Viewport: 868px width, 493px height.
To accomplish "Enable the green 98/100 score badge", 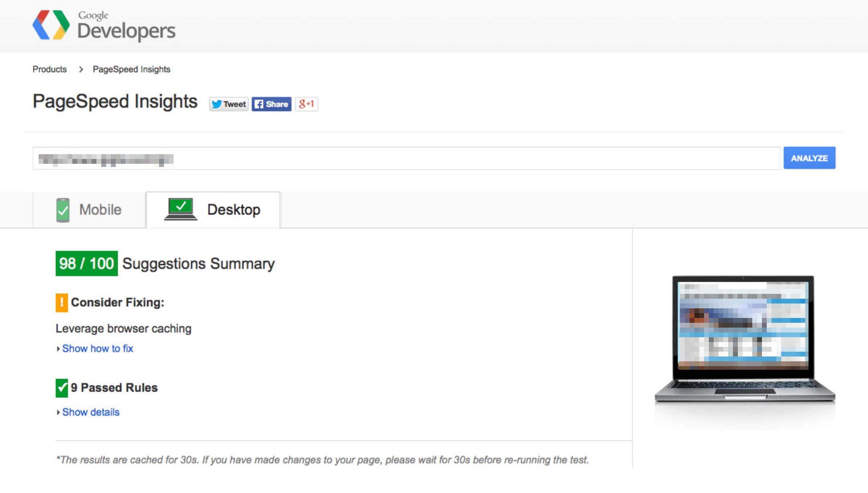I will (86, 263).
